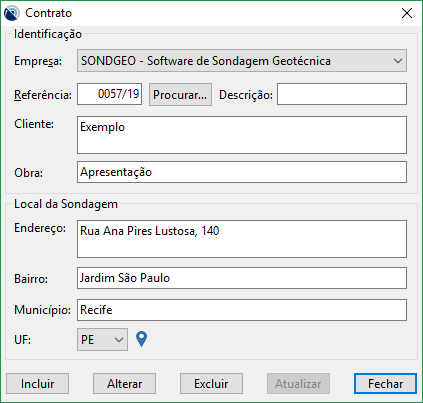Image resolution: width=423 pixels, height=403 pixels.
Task: Click the Excluir button
Action: point(211,384)
